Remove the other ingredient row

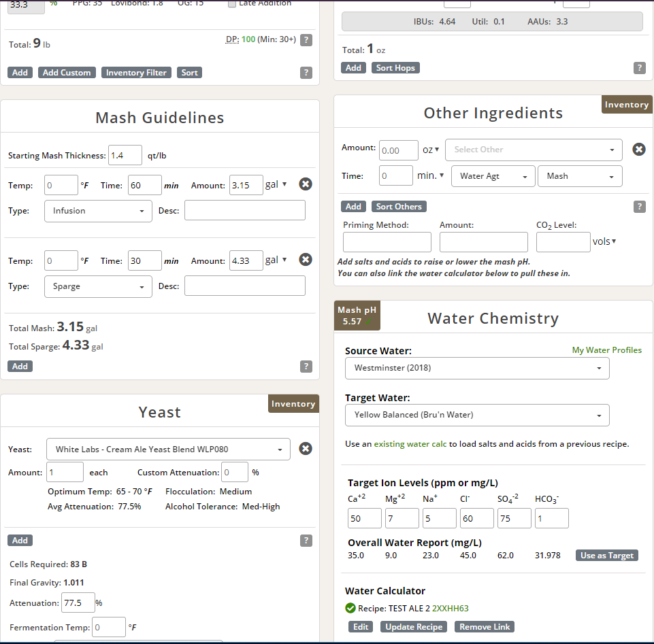tap(638, 150)
